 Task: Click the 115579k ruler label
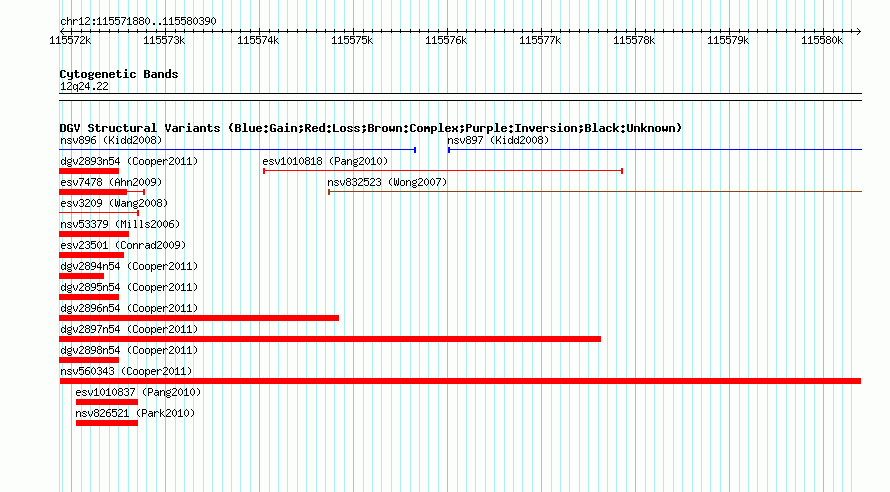point(728,40)
